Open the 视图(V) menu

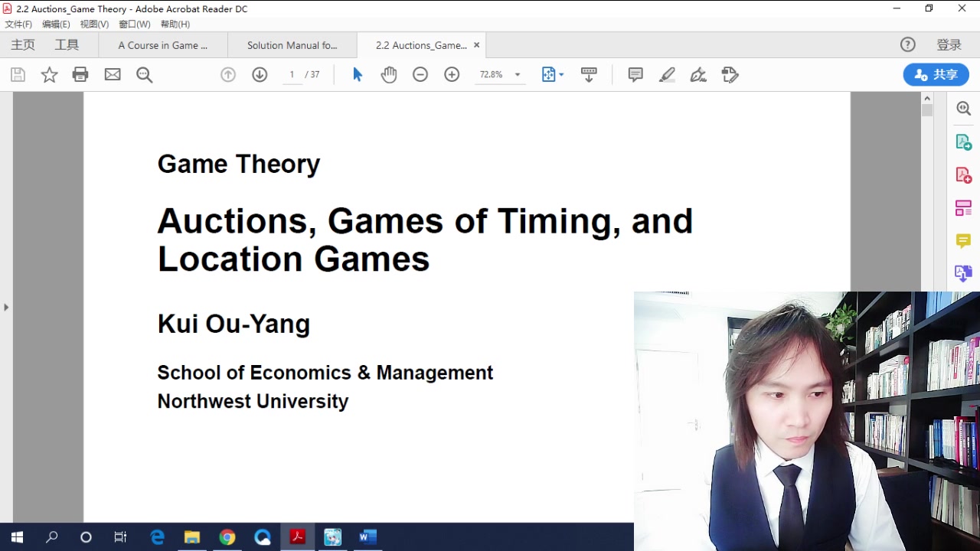[94, 24]
